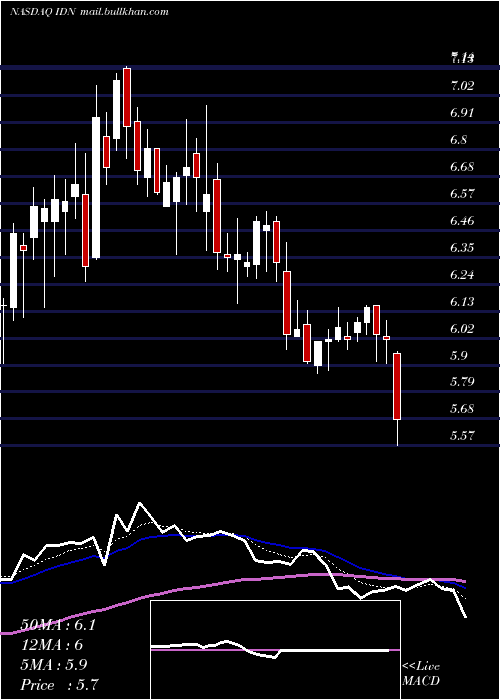Click the 5MA : 5.9 legend text
Image resolution: width=500 pixels, height=700 pixels.
point(55,665)
